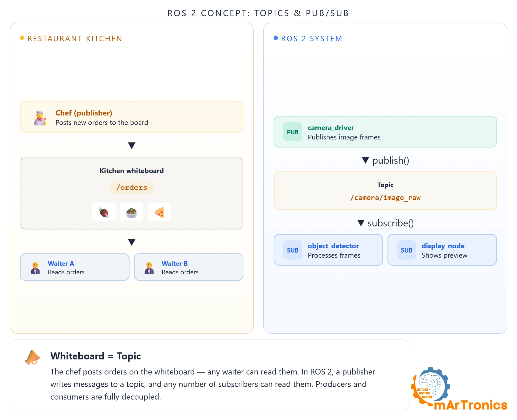Click the arrow beside publish()
The height and width of the screenshot is (420, 517).
[x=365, y=160]
